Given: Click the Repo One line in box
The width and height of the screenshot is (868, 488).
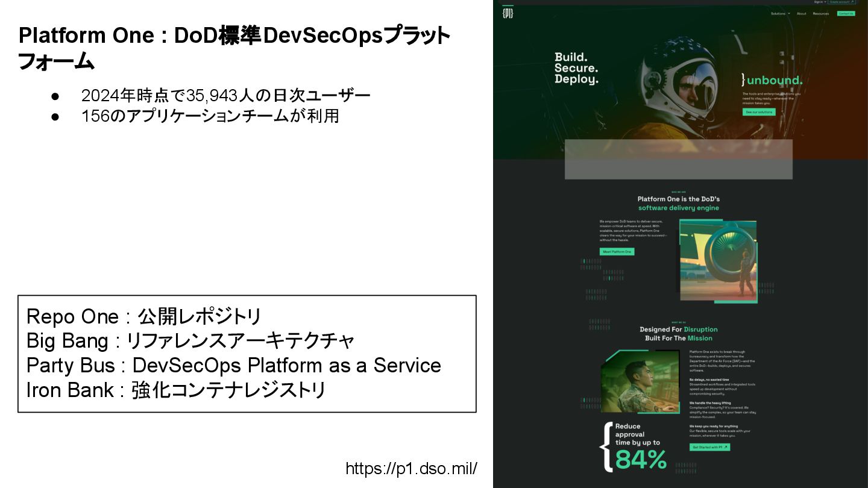Looking at the screenshot, I should pos(143,316).
